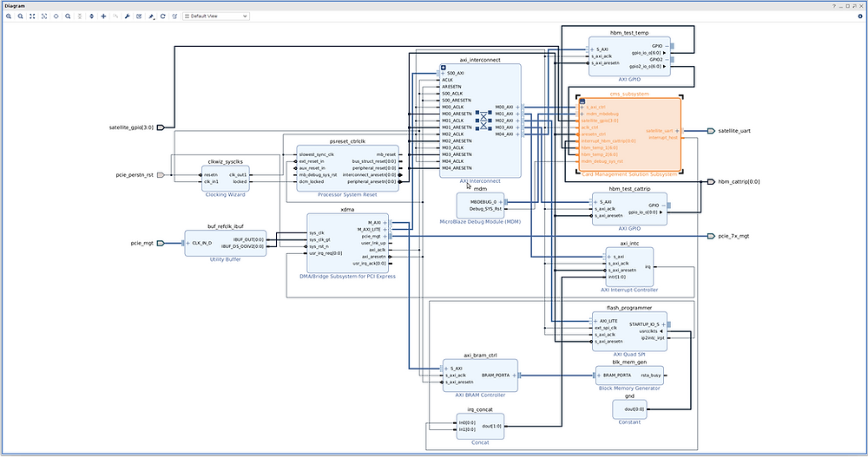868x457 pixels.
Task: Click the ip2intc_irpt pin on flash_programmer
Action: click(653, 338)
